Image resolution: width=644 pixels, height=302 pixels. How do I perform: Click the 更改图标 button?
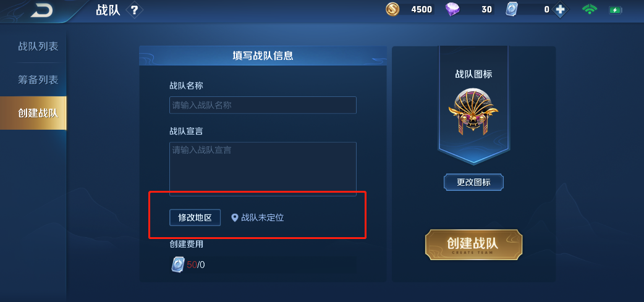pos(473,182)
